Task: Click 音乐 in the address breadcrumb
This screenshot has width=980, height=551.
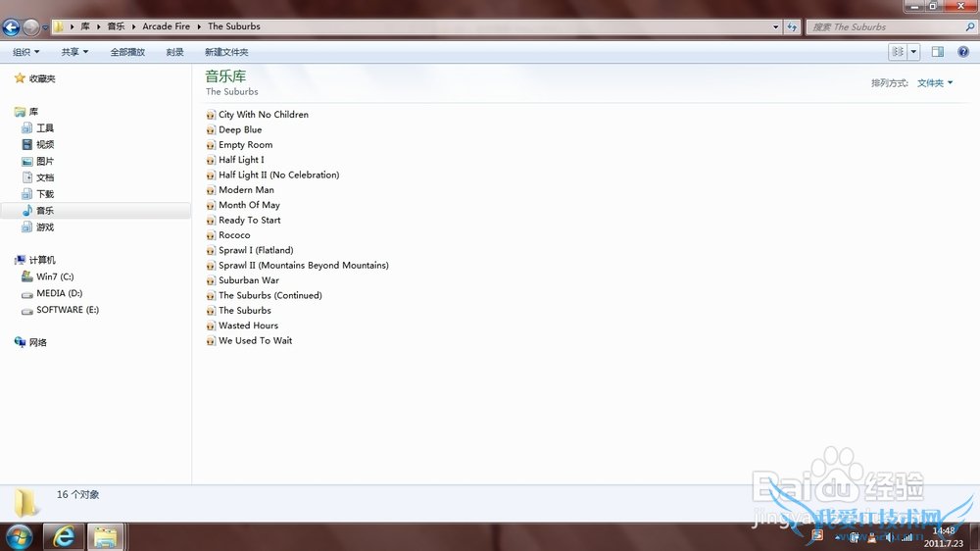Action: [116, 26]
